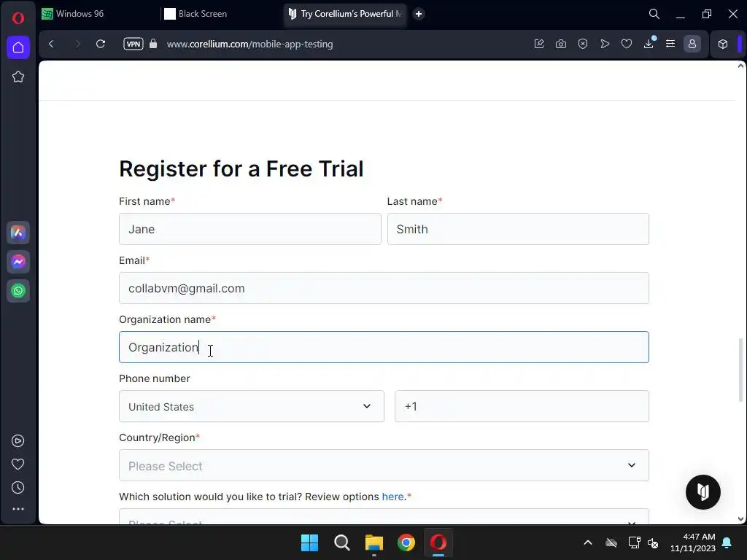Viewport: 747px width, 560px height.
Task: Open the extensions cube icon
Action: click(x=723, y=44)
